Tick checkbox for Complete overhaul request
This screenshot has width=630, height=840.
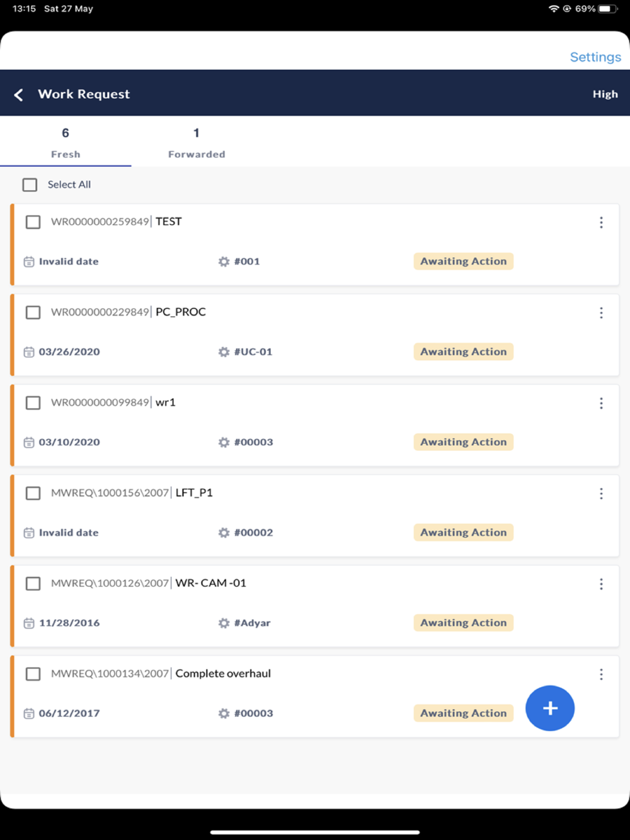tap(33, 674)
